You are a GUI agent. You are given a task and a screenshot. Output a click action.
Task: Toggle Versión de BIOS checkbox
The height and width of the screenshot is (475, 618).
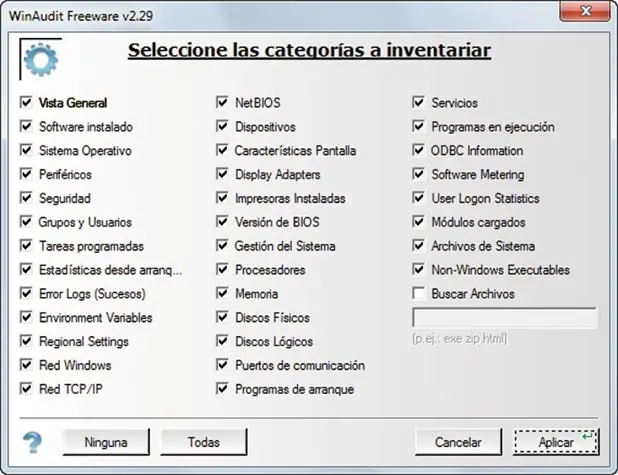222,222
